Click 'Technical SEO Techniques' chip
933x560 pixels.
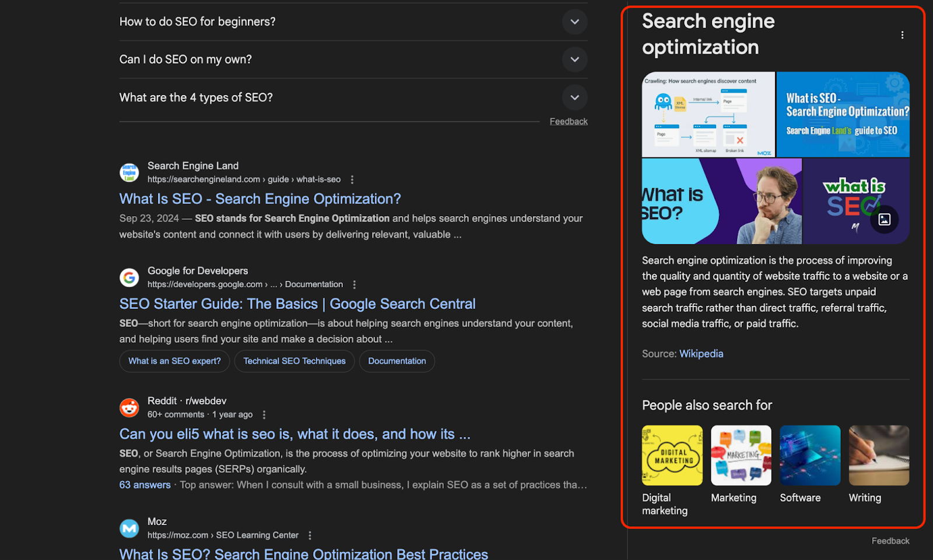tap(294, 361)
